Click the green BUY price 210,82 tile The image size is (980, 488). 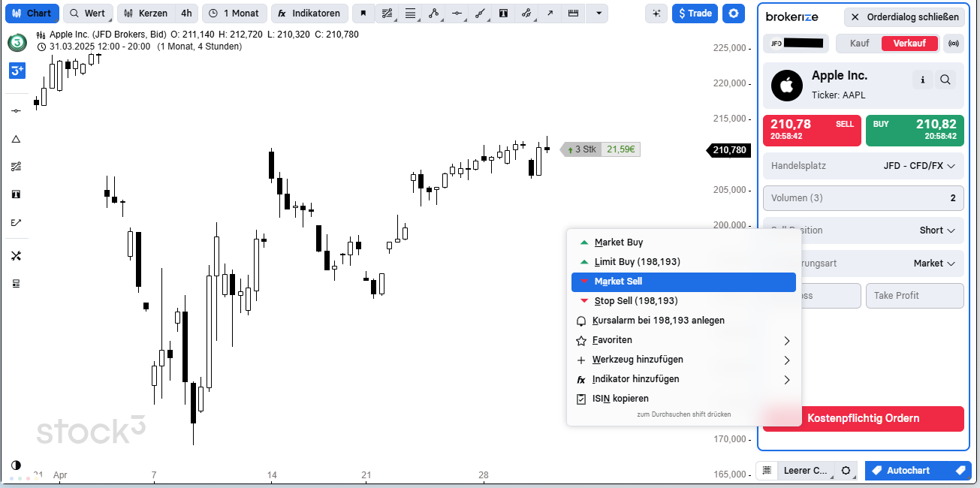coord(915,131)
